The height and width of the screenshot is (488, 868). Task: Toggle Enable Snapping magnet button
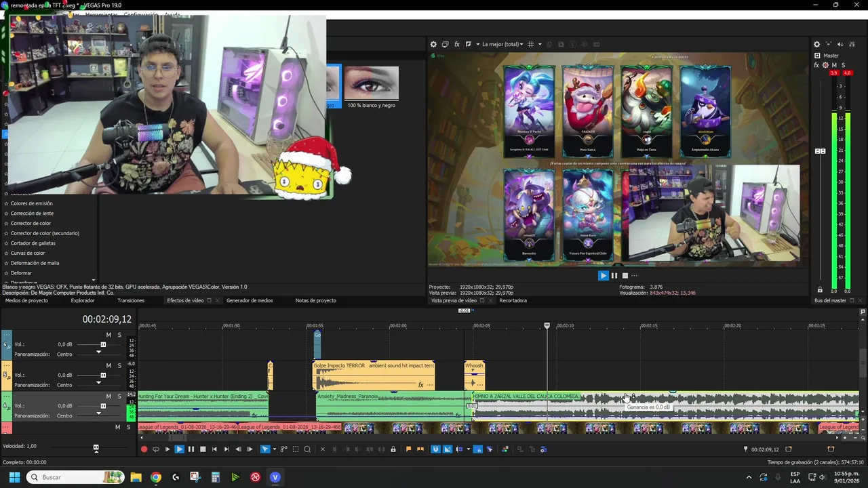click(435, 449)
